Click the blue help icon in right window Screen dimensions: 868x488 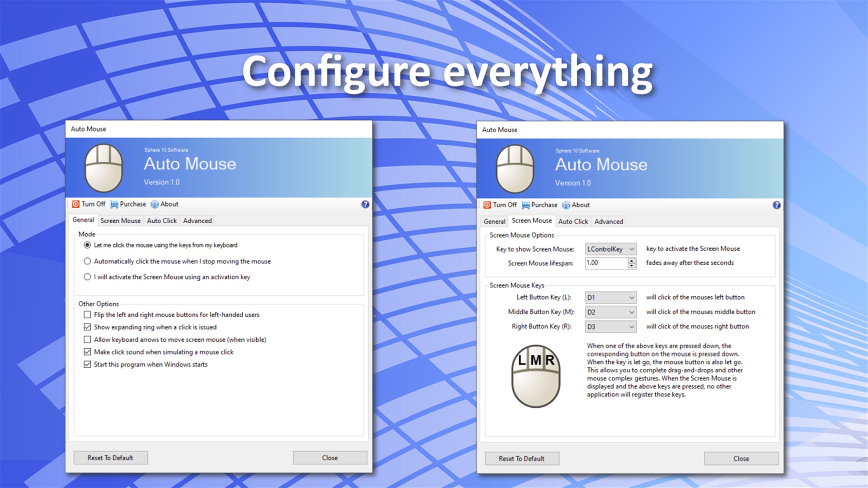point(776,205)
